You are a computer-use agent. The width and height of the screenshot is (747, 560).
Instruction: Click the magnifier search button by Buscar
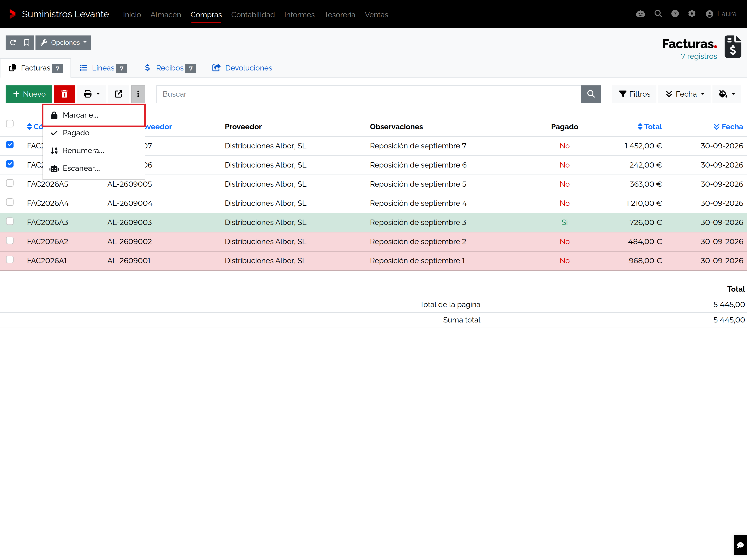[591, 94]
